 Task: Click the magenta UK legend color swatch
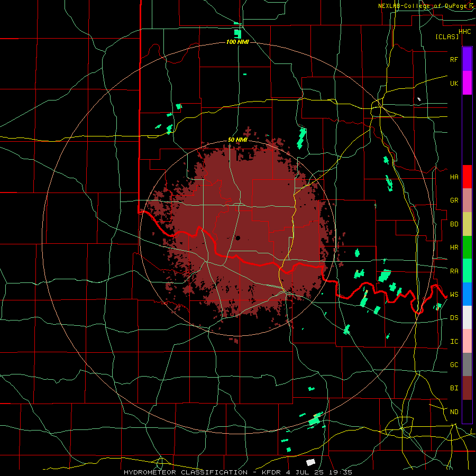pyautogui.click(x=467, y=83)
